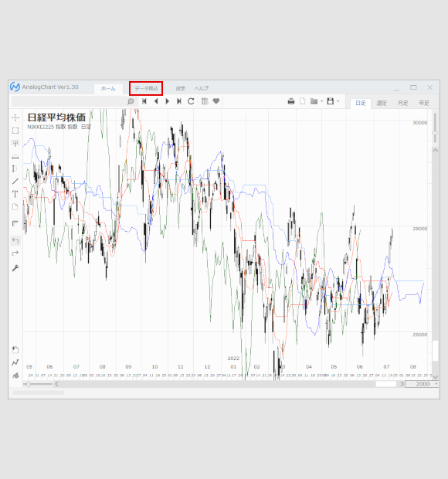Screen dimensions: 448x479
Task: Expand the folder open dropdown arrow
Action: pyautogui.click(x=322, y=101)
